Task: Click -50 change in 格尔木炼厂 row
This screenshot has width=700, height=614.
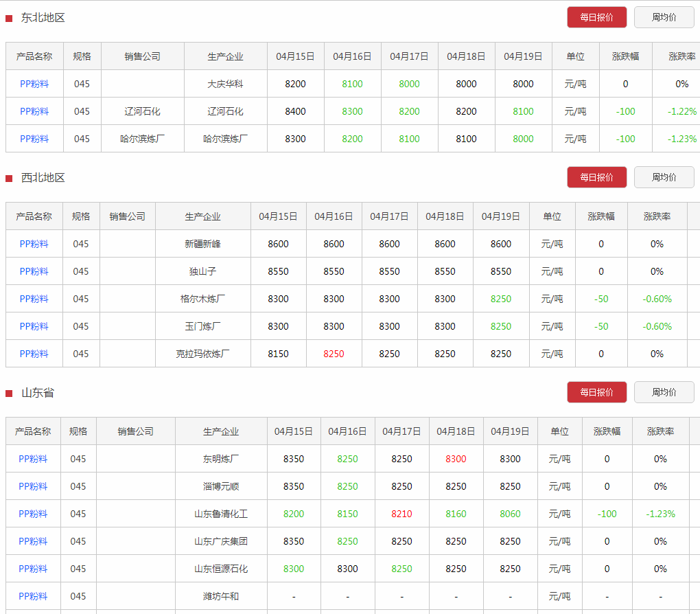Action: point(601,299)
